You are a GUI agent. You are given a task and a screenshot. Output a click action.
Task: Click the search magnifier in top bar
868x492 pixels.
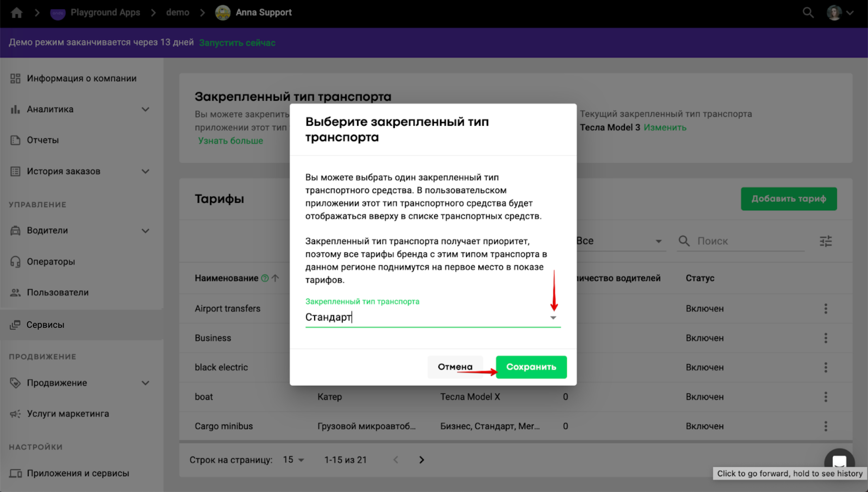coord(808,13)
